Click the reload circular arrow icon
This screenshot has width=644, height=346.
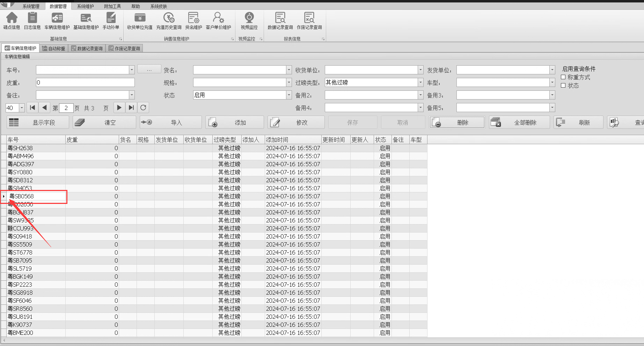[143, 108]
